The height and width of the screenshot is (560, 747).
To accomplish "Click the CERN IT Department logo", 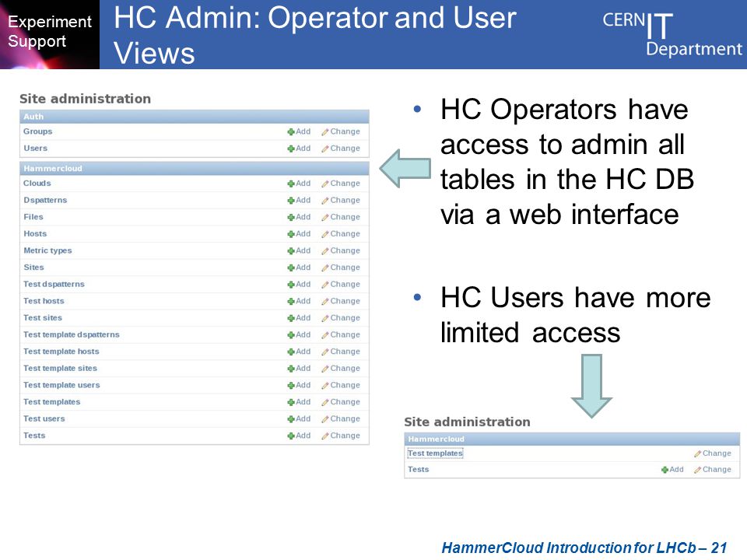I will [672, 34].
